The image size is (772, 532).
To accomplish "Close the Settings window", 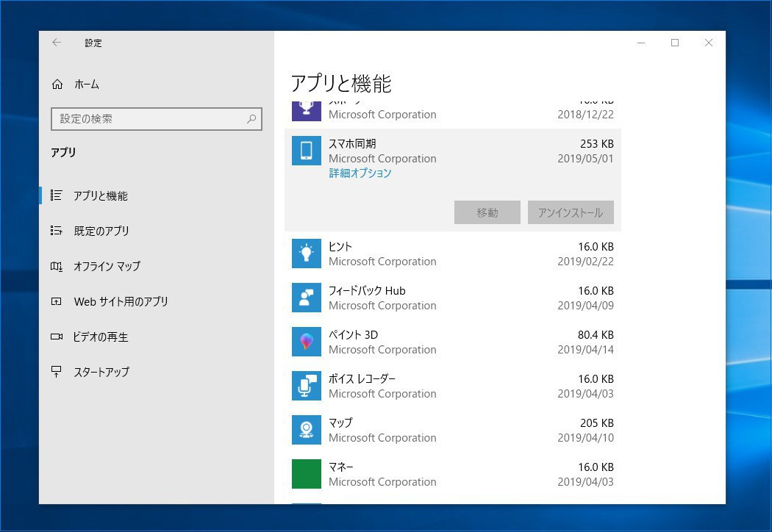I will point(709,43).
